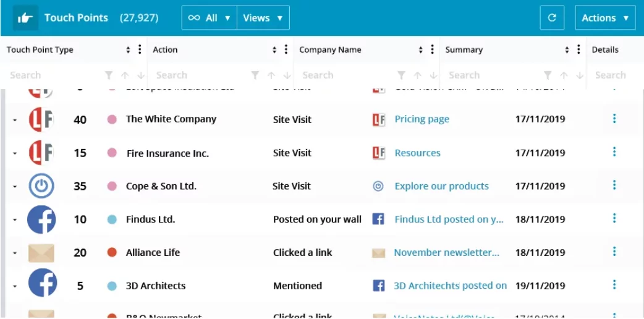
Task: Open the Actions dropdown
Action: click(x=605, y=18)
